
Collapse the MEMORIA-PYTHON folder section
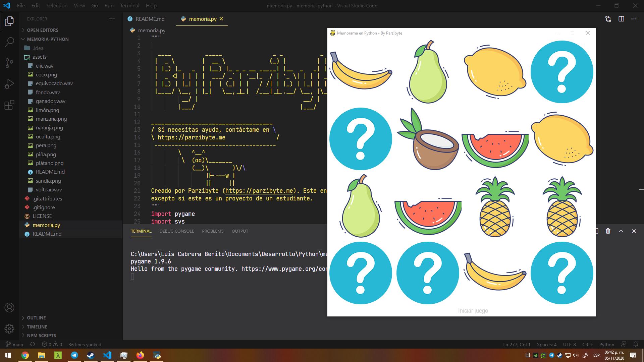(48, 39)
